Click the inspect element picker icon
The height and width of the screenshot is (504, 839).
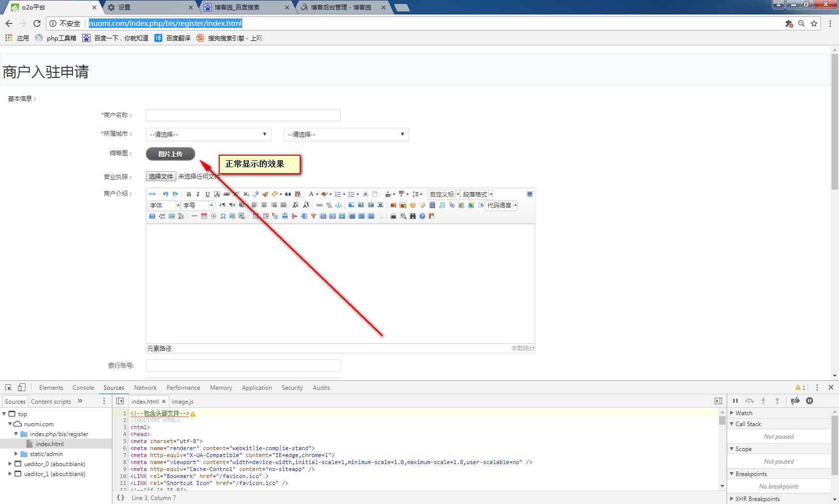[8, 388]
